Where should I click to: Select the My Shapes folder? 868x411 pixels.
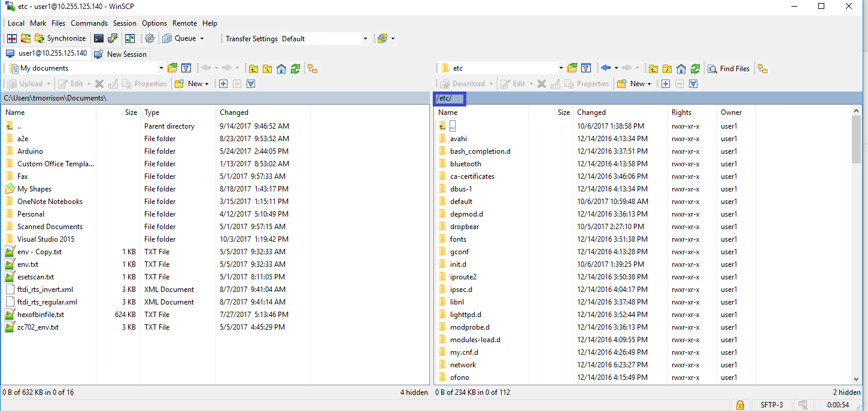coord(34,189)
